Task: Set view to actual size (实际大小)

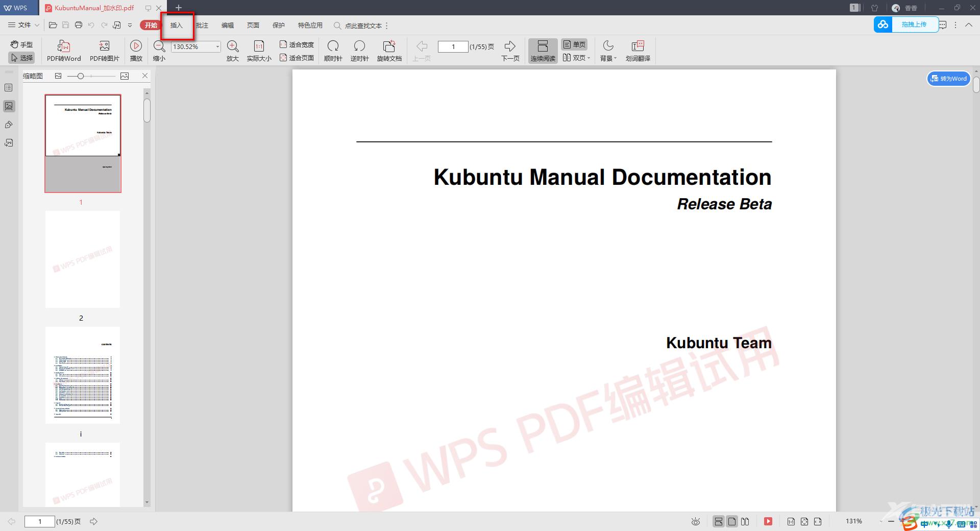Action: (259, 51)
